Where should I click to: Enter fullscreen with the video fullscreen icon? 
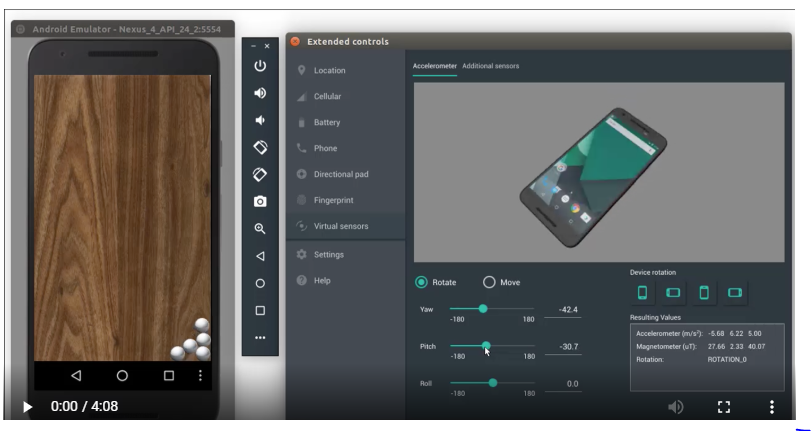pos(724,407)
